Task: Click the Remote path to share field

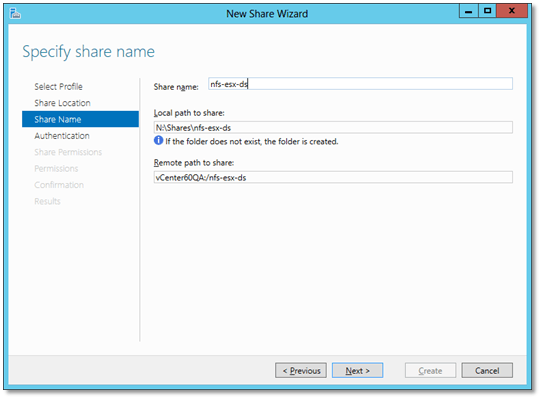Action: (x=333, y=177)
